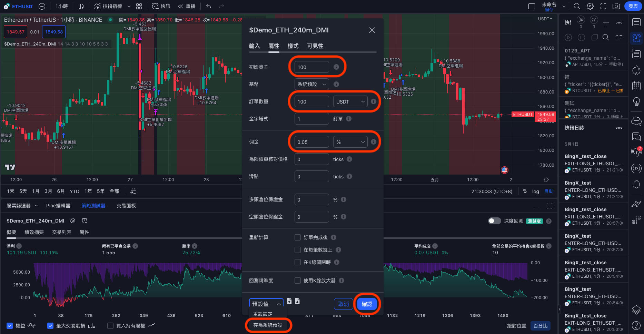The image size is (644, 334).
Task: Enable the 買入持有股權 checkbox
Action: pos(110,326)
